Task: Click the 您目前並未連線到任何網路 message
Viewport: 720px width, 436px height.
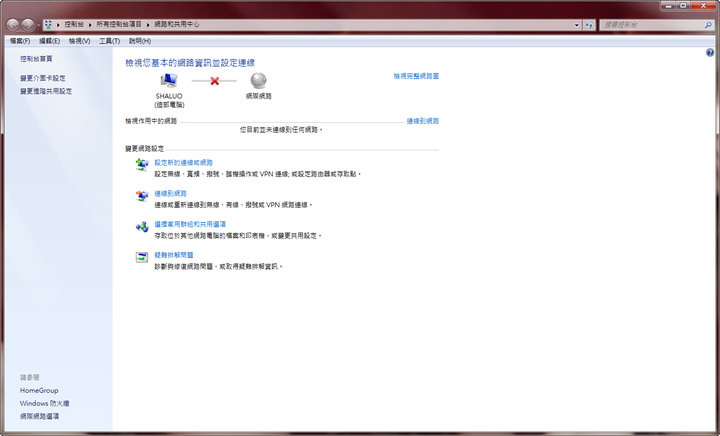Action: (281, 130)
